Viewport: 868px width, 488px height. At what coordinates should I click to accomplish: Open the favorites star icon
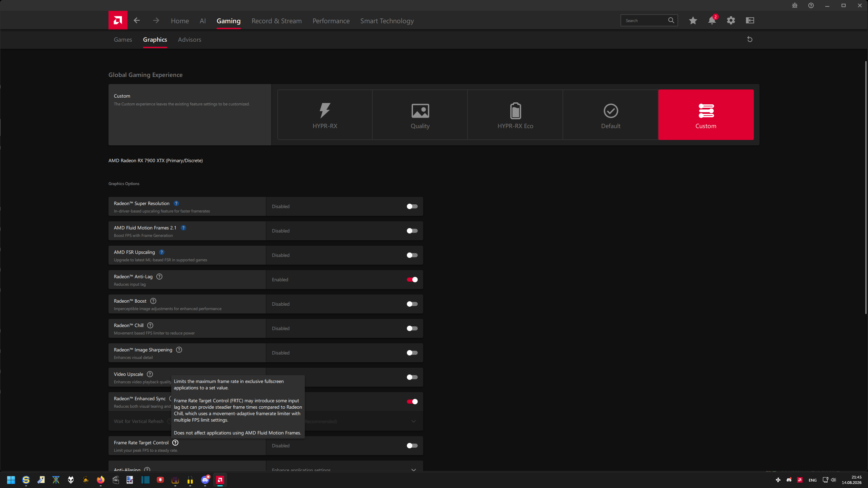tap(693, 20)
